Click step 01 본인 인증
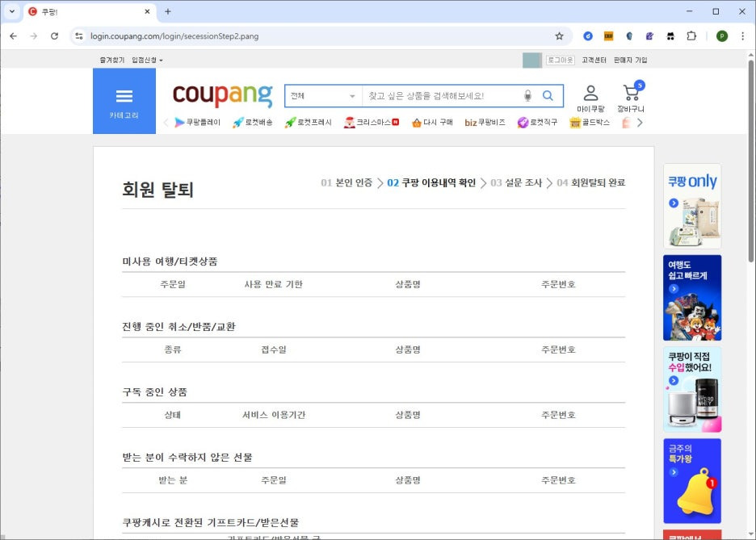 346,182
